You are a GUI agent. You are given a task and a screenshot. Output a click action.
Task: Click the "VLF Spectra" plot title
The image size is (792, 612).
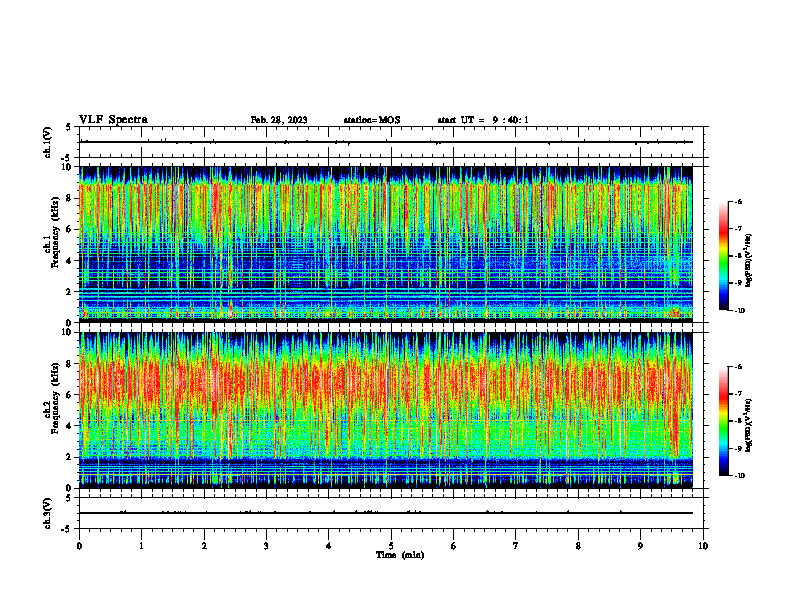tap(113, 120)
